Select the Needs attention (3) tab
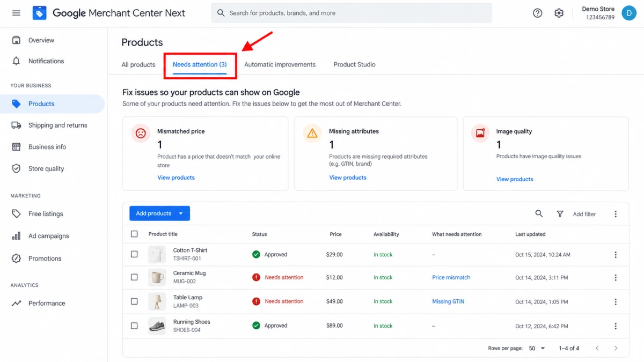This screenshot has width=644, height=362. coord(200,64)
